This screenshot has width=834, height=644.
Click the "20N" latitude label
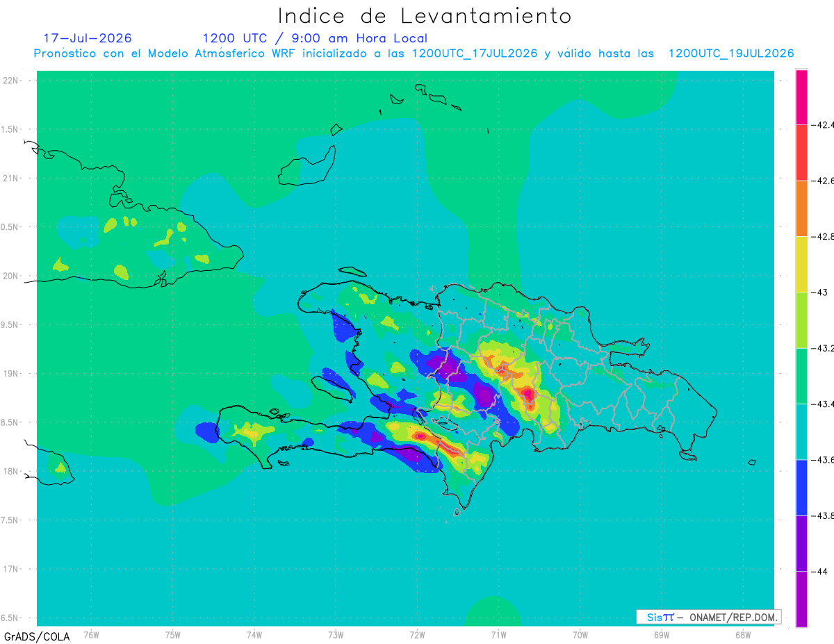click(11, 276)
